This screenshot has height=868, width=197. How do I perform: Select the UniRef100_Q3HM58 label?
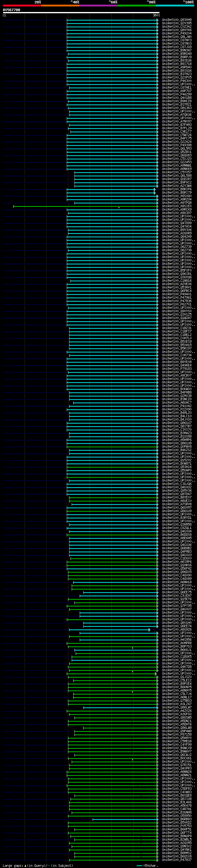[177, 525]
